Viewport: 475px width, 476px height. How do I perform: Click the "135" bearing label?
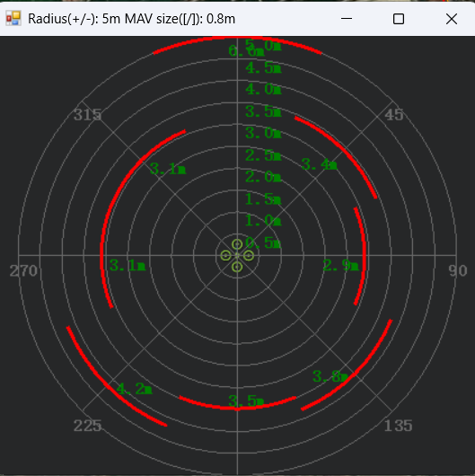(x=398, y=426)
